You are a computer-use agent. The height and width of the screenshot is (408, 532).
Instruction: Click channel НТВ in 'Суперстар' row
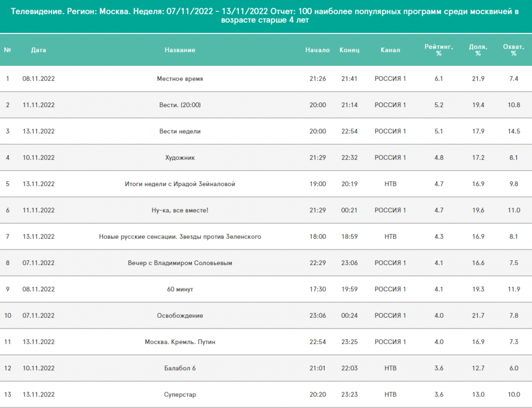[390, 394]
